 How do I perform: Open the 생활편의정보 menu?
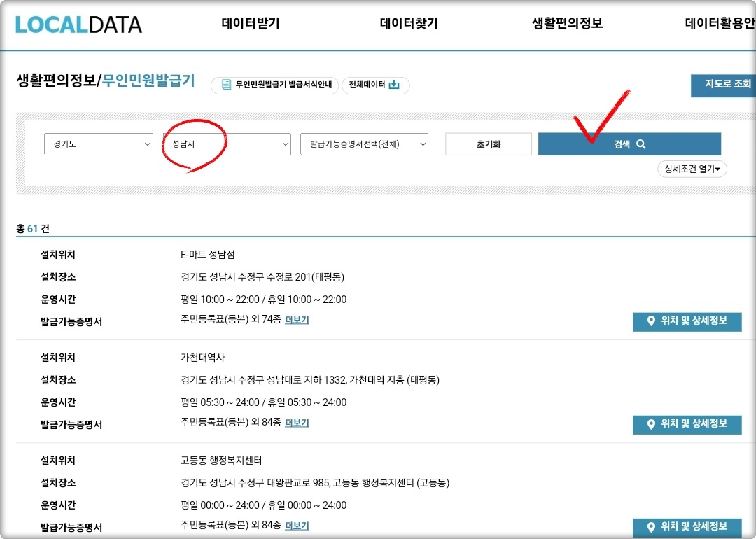tap(567, 23)
